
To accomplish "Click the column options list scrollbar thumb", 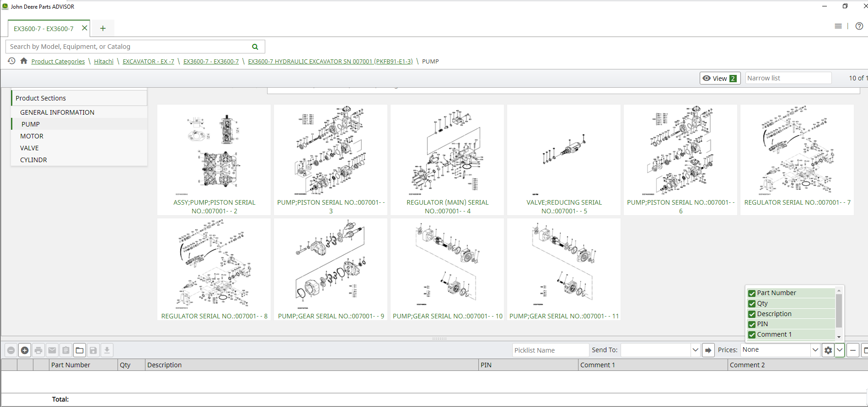I will 839,311.
